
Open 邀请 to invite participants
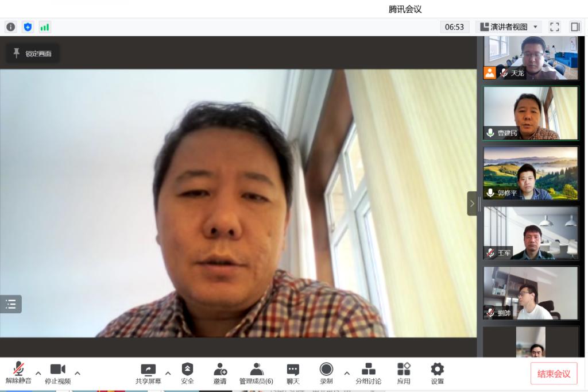[220, 374]
